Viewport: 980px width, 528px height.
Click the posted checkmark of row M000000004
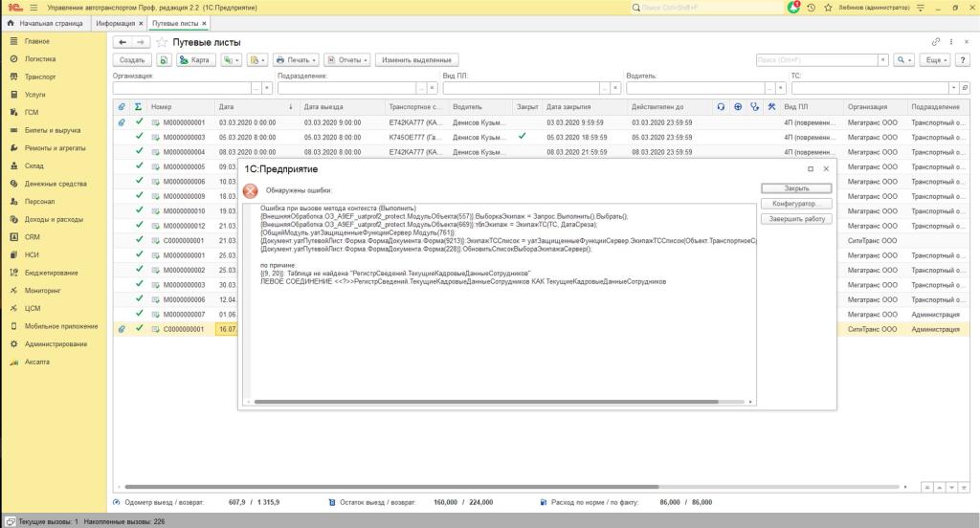[139, 151]
